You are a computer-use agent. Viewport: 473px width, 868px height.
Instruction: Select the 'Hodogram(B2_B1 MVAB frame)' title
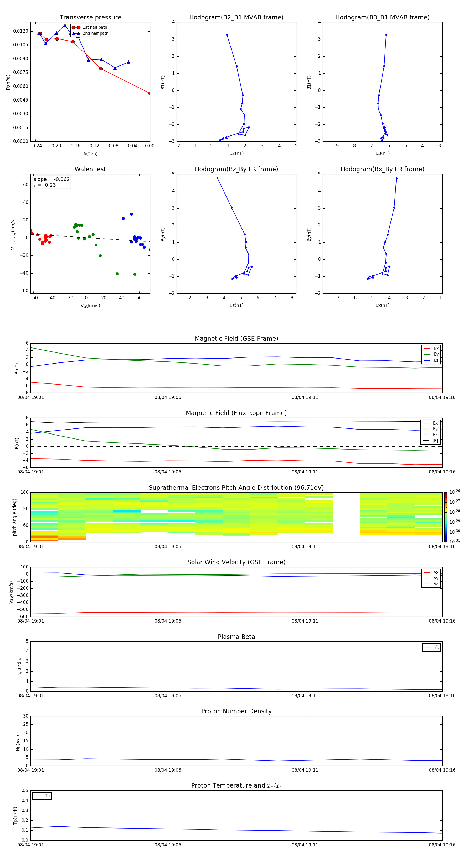click(236, 18)
